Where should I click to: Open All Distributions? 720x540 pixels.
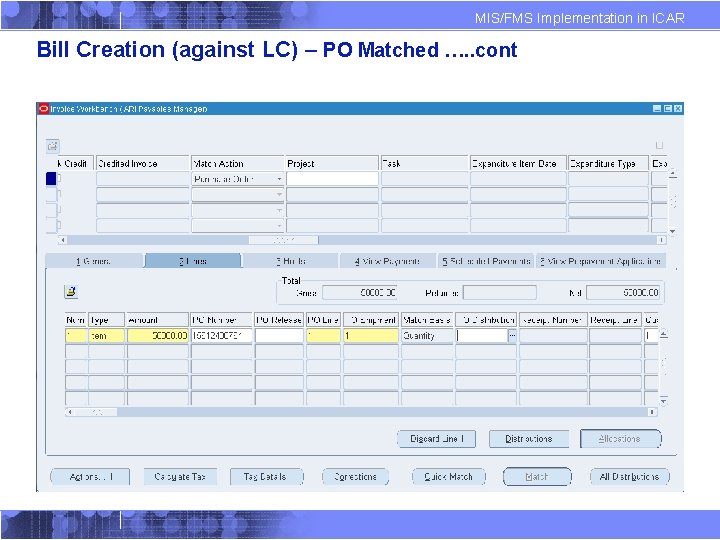(x=630, y=477)
